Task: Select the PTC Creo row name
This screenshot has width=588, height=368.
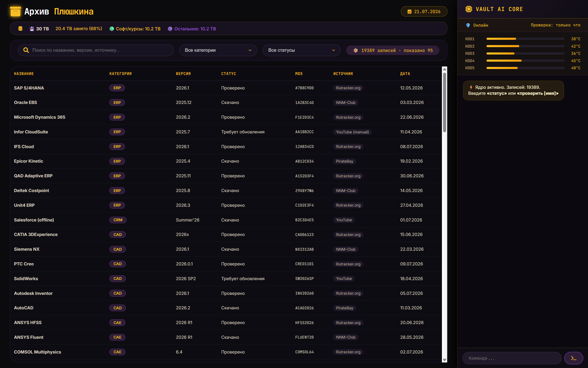Action: (x=24, y=264)
